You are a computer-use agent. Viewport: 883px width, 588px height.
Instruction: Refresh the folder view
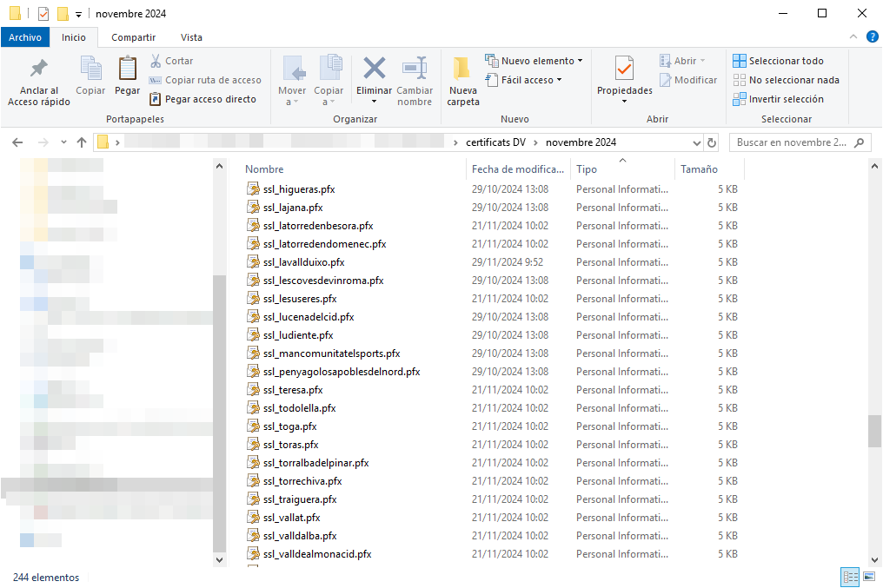tap(712, 143)
